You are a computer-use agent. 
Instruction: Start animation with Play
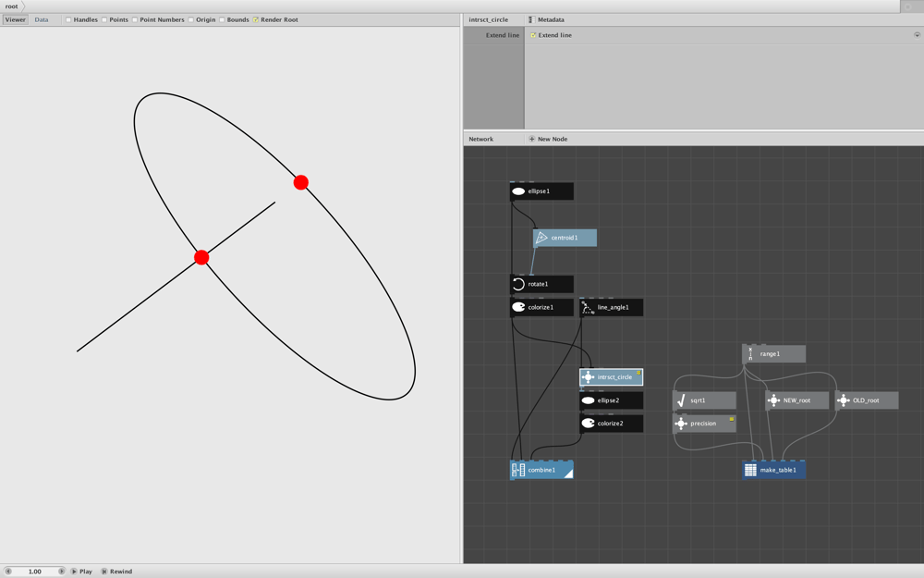(82, 572)
